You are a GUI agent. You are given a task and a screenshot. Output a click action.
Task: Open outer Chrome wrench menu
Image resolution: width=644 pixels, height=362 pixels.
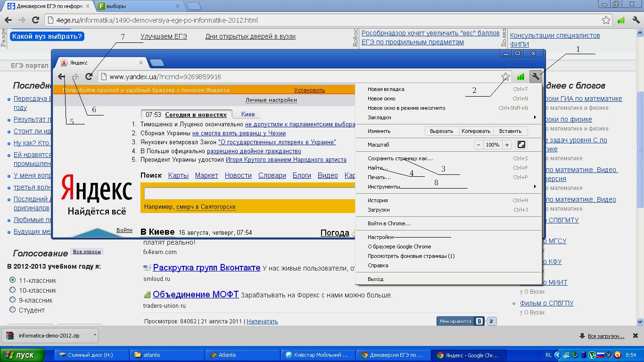(x=636, y=20)
